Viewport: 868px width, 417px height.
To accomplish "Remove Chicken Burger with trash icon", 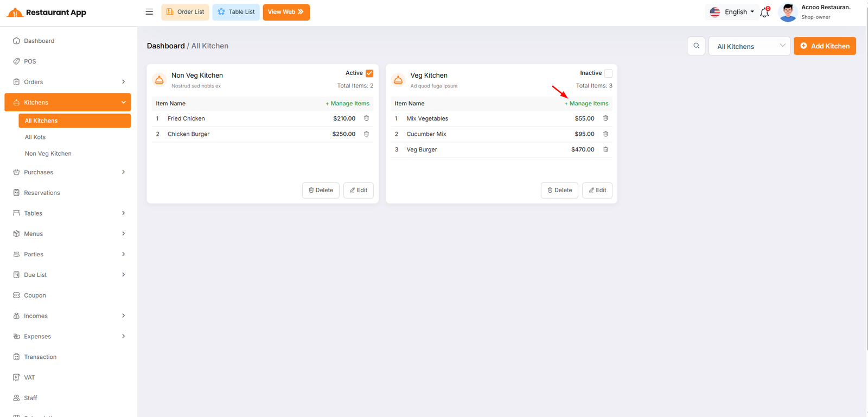I will [366, 134].
